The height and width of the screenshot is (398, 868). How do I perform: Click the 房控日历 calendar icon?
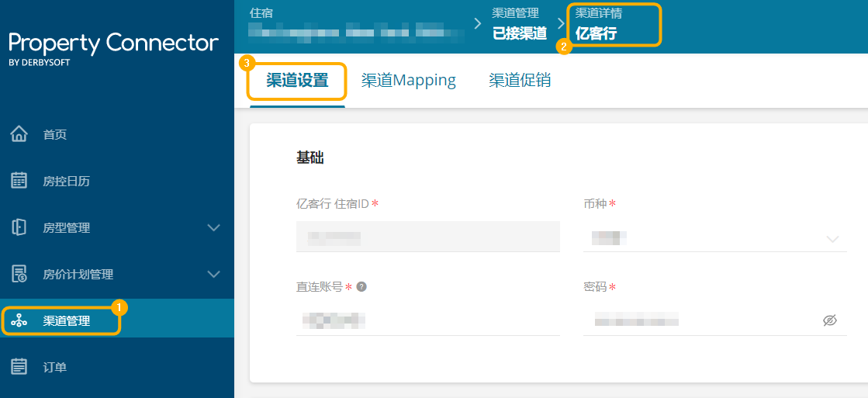[x=19, y=181]
